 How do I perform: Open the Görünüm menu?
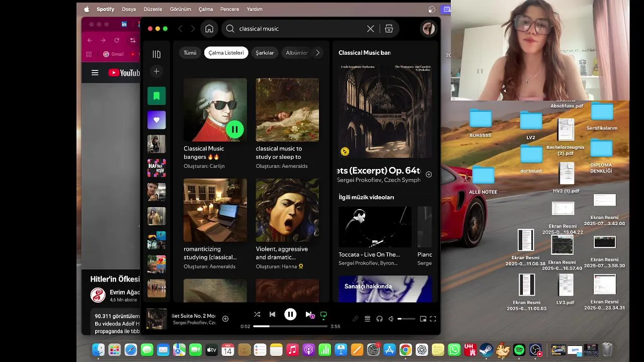(180, 9)
